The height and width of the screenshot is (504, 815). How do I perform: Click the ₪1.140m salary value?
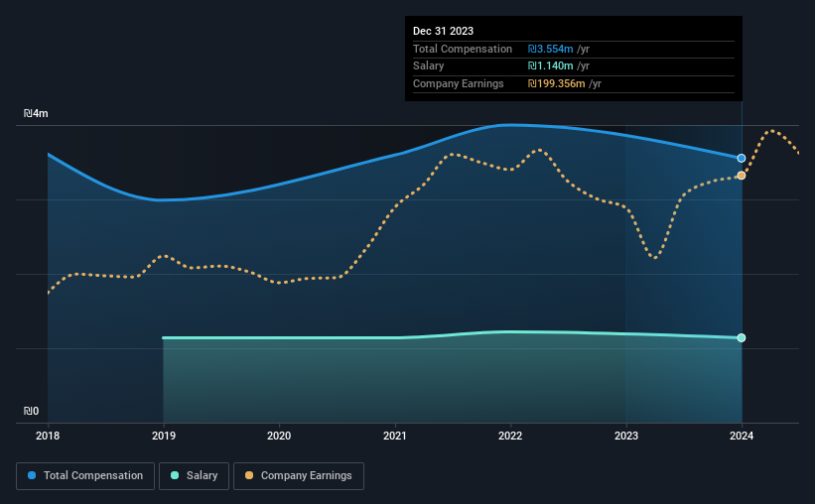[x=550, y=66]
